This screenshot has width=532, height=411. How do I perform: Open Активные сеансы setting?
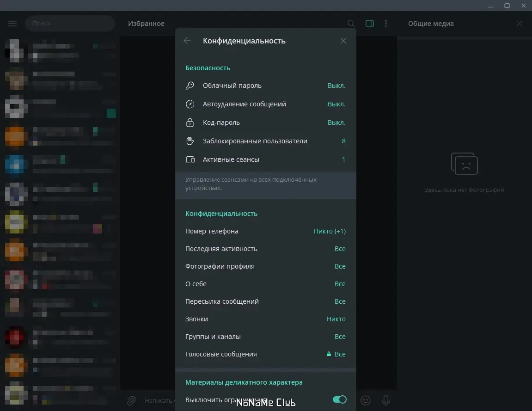pos(265,159)
